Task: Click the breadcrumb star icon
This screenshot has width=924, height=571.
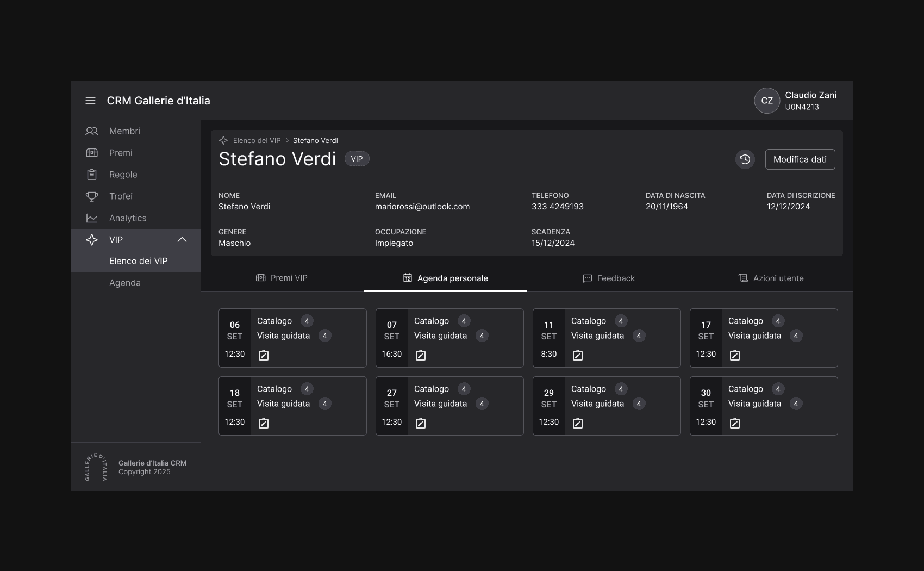Action: (223, 140)
